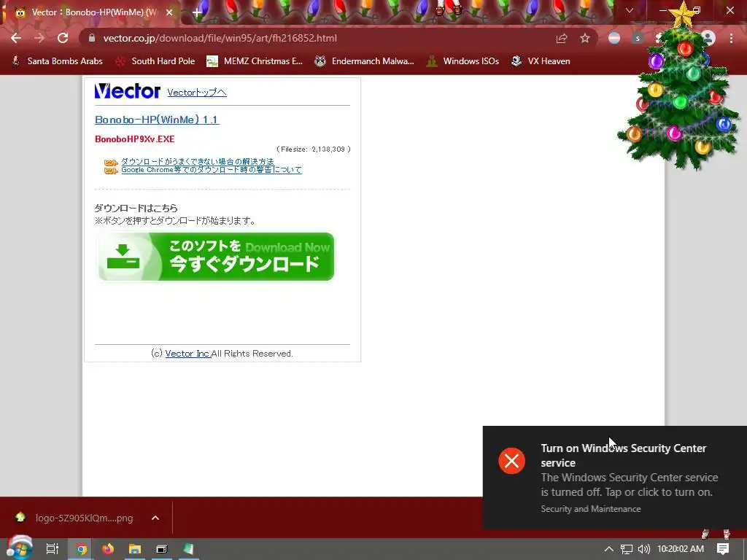Open File Explorer from the taskbar
Screen dimensions: 747x560
pos(135,549)
